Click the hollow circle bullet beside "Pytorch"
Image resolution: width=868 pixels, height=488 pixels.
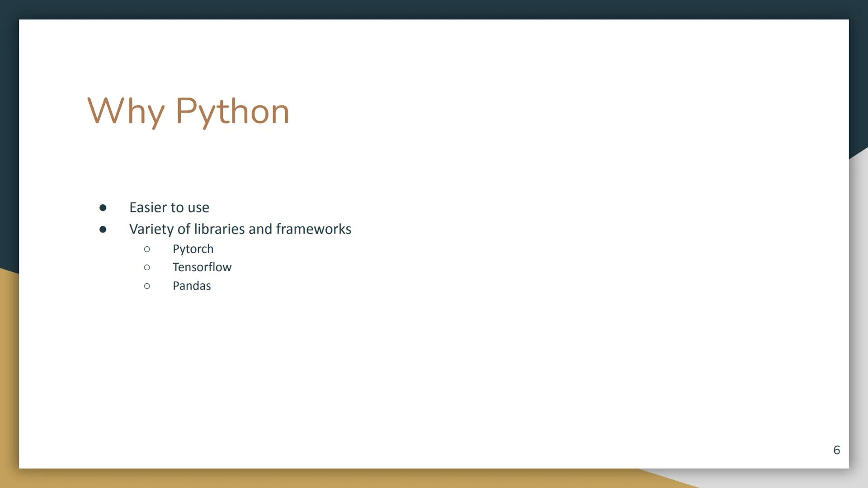(147, 249)
